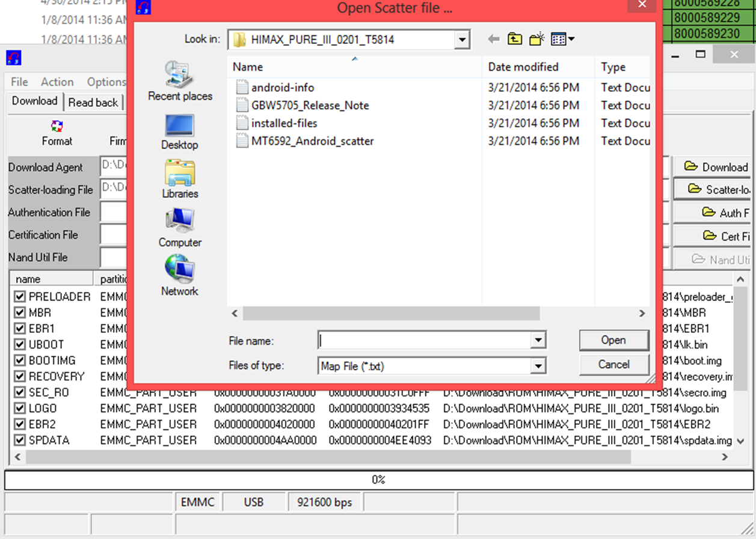
Task: Click the Auth File browse button
Action: (713, 213)
